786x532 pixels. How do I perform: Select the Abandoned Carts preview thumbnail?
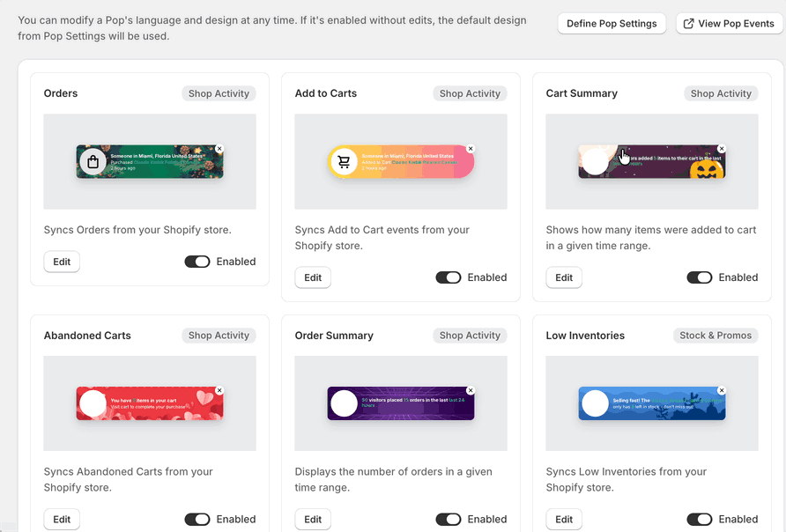click(150, 403)
